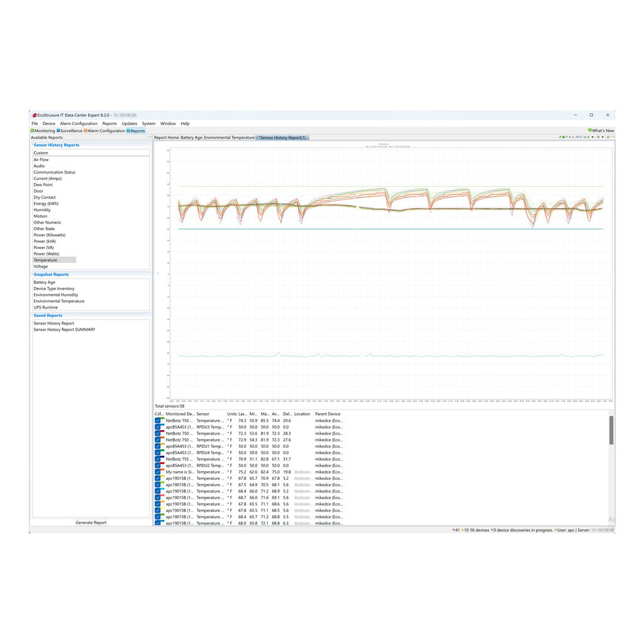Select Communication Status report
This screenshot has height=644, width=644.
tap(55, 172)
